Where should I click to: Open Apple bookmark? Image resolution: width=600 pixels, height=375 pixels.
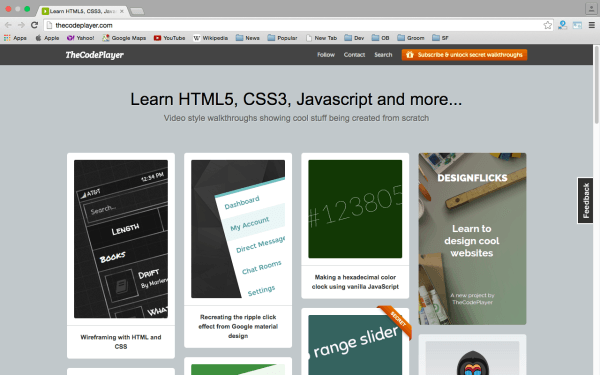point(47,38)
